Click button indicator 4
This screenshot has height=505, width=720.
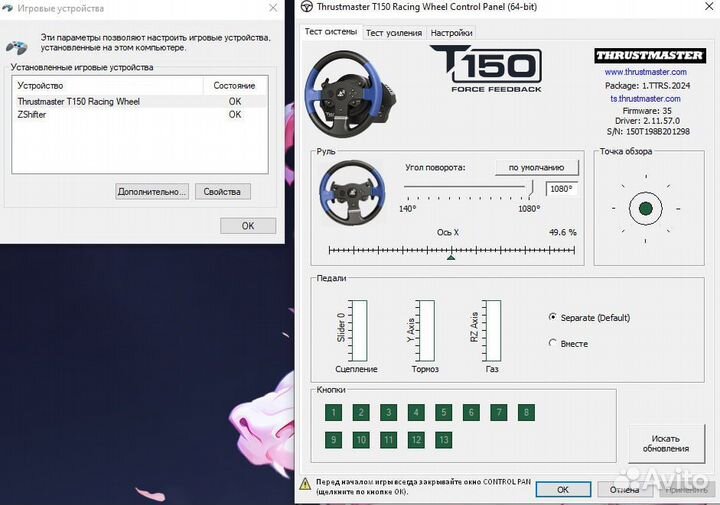416,412
